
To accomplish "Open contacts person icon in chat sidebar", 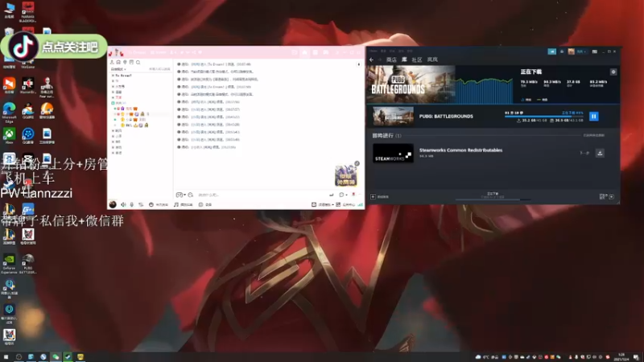I will point(112,63).
